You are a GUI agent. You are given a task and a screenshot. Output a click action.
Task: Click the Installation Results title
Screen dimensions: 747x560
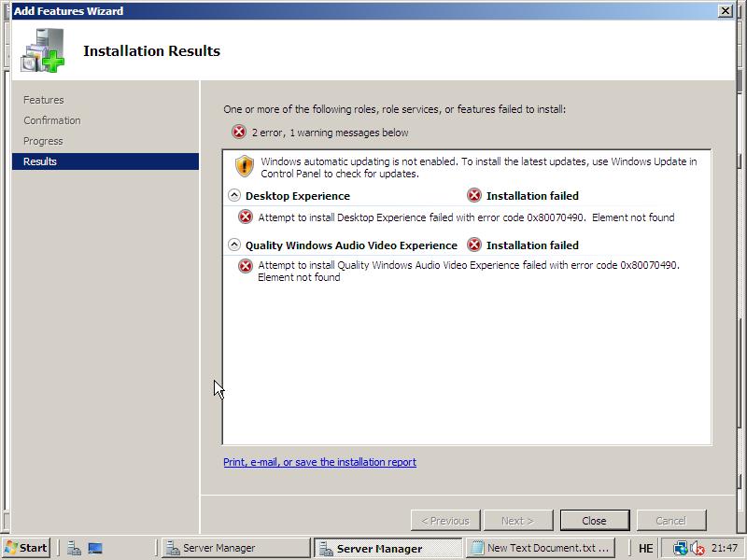click(x=151, y=51)
